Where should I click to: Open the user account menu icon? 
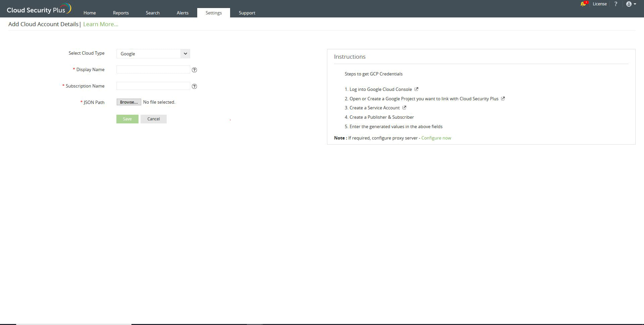631,4
